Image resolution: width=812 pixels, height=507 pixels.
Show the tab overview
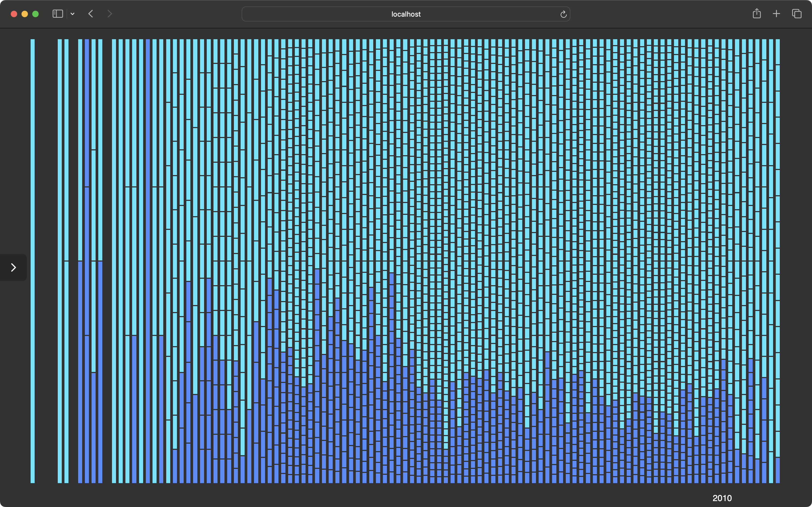(x=797, y=14)
